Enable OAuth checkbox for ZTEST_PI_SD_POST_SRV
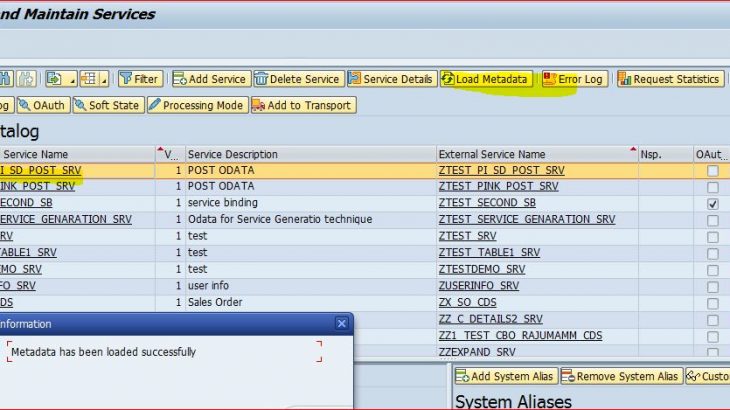 point(712,171)
